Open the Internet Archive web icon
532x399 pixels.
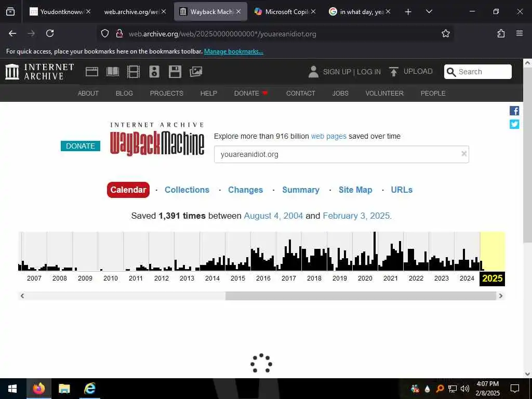tap(92, 72)
